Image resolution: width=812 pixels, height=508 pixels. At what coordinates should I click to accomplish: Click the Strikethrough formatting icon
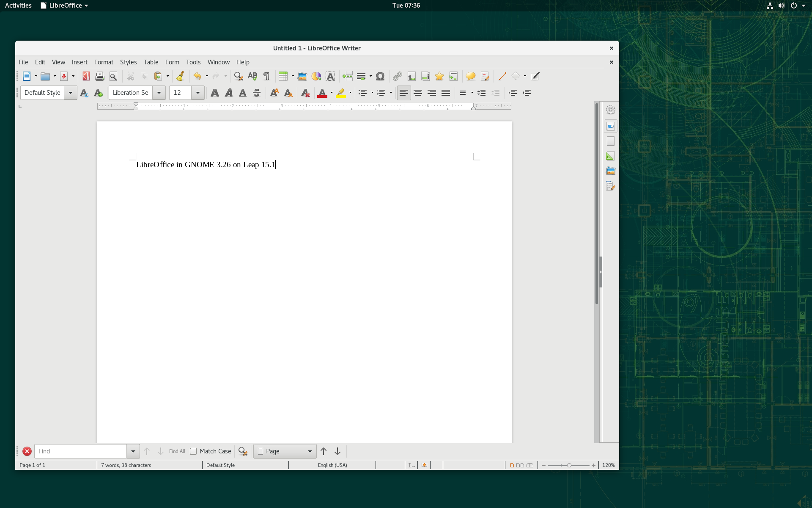(257, 93)
